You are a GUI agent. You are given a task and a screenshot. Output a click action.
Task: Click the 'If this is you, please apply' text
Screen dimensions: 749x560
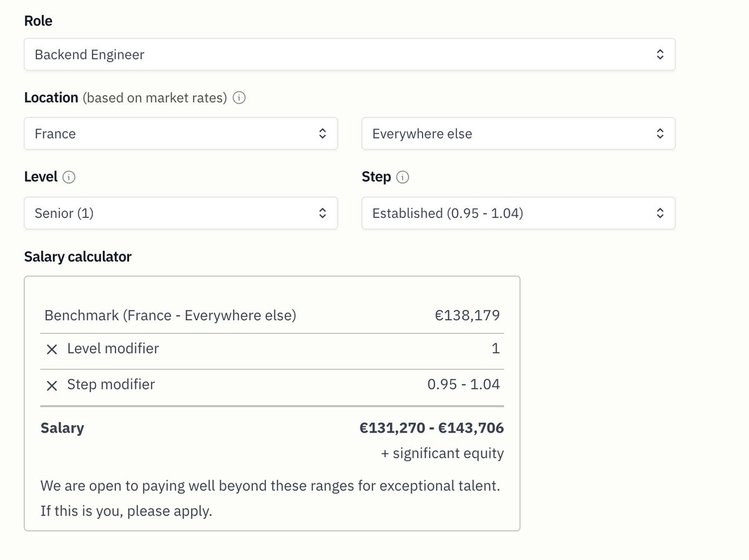coord(126,511)
